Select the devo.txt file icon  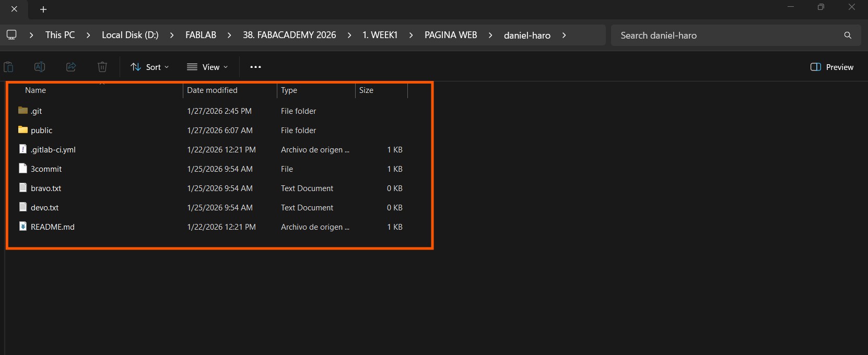coord(23,207)
